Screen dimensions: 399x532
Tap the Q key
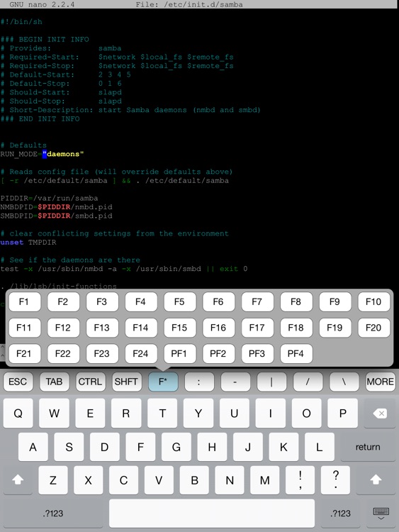pyautogui.click(x=18, y=414)
